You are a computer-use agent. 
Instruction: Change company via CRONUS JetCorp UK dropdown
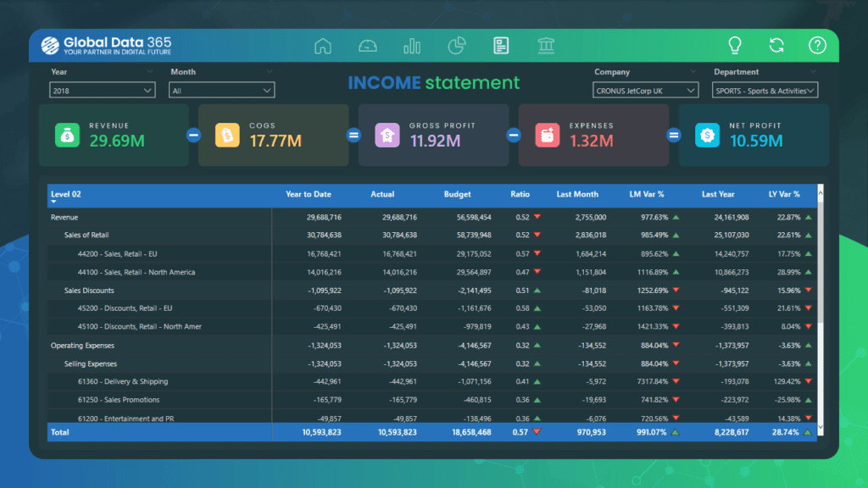645,90
